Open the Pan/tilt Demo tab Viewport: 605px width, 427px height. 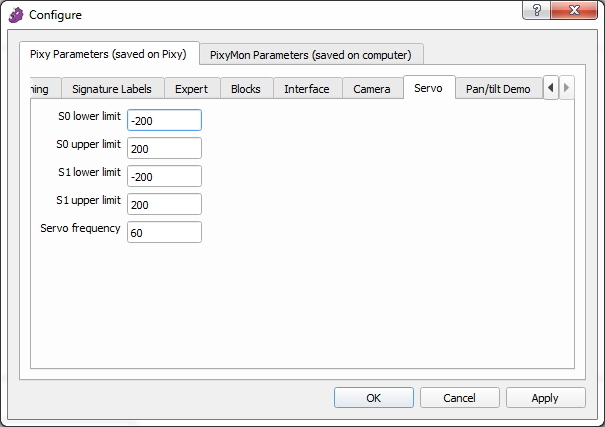[498, 89]
